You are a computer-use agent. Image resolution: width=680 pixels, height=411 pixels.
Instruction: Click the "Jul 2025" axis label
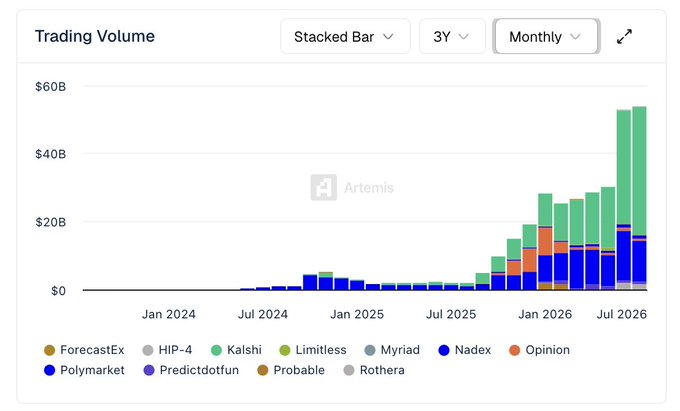(451, 314)
